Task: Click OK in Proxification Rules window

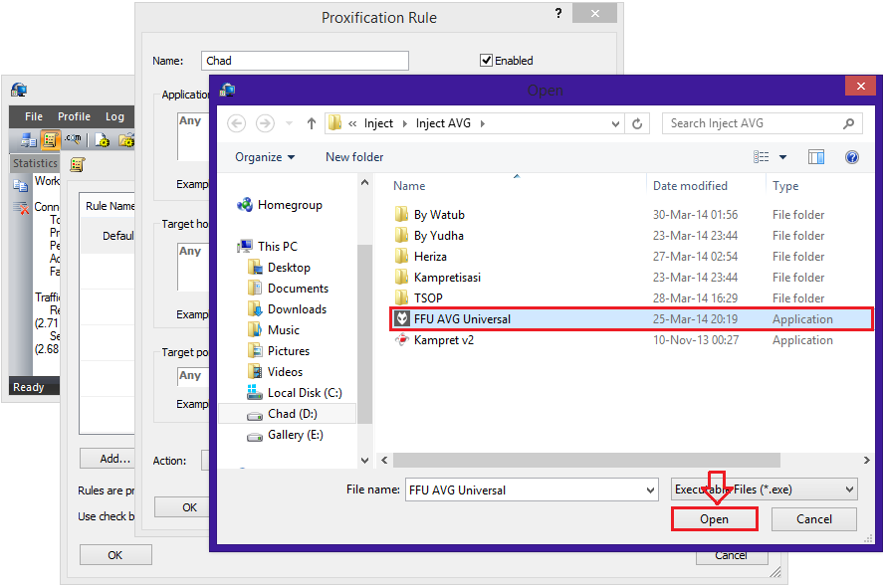Action: 114,555
